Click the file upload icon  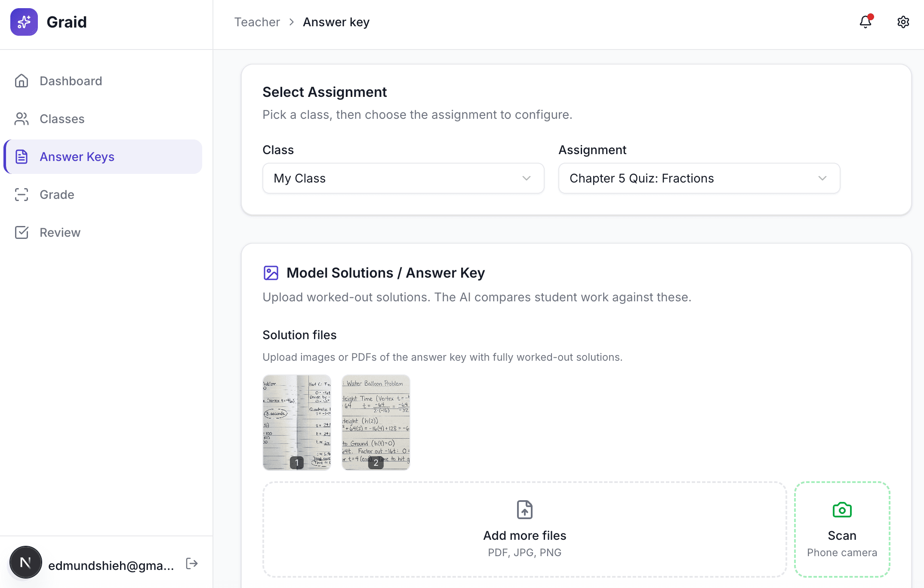click(524, 510)
